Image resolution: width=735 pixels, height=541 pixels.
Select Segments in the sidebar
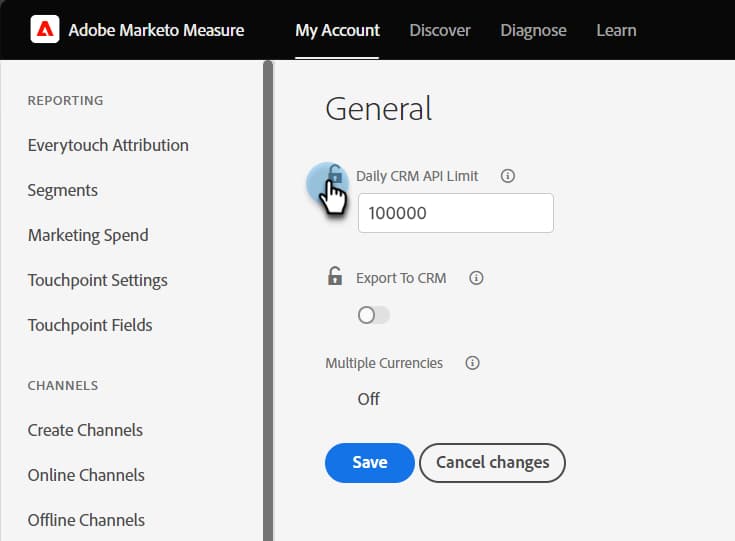[63, 190]
